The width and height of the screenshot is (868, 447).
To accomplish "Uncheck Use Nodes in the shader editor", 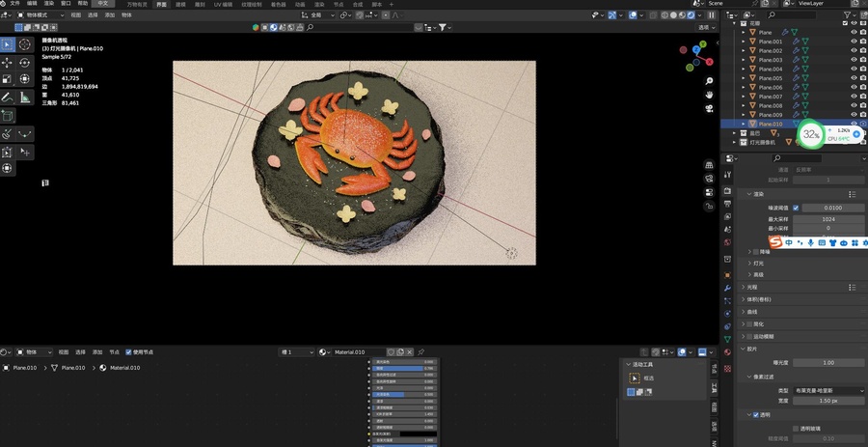I will [129, 351].
